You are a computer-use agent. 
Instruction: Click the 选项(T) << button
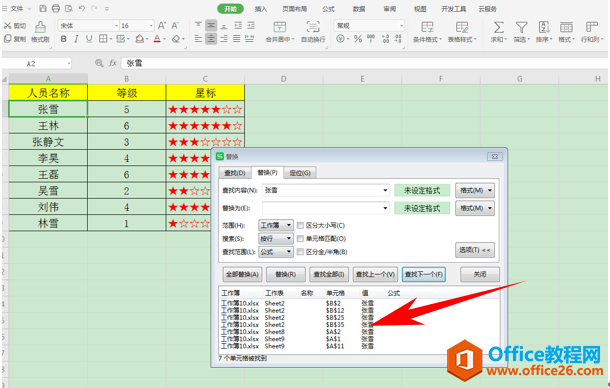tap(475, 250)
